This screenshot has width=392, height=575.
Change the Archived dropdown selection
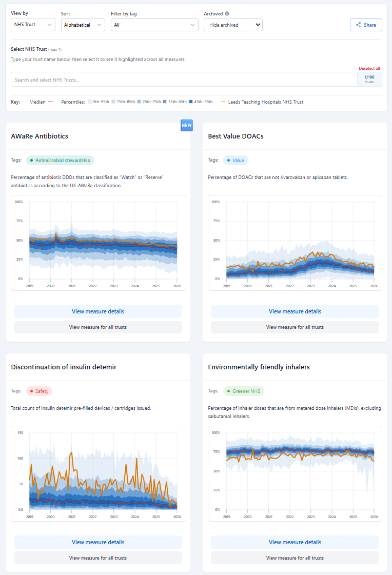point(233,25)
